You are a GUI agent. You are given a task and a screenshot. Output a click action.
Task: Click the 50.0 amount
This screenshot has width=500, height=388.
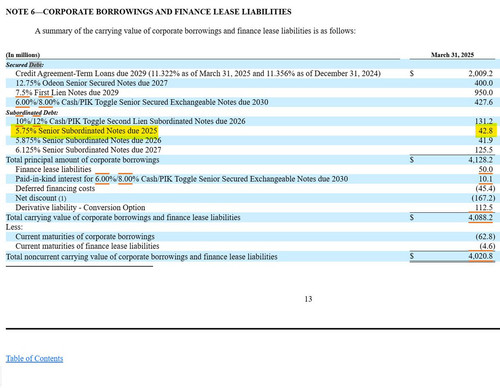486,169
